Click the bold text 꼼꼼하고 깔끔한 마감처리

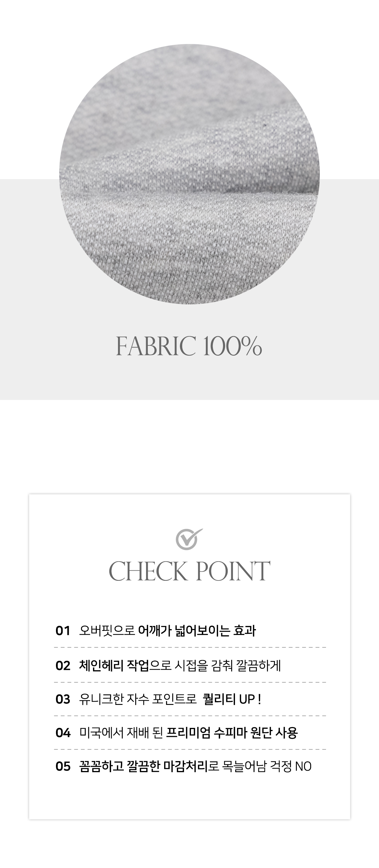[143, 767]
